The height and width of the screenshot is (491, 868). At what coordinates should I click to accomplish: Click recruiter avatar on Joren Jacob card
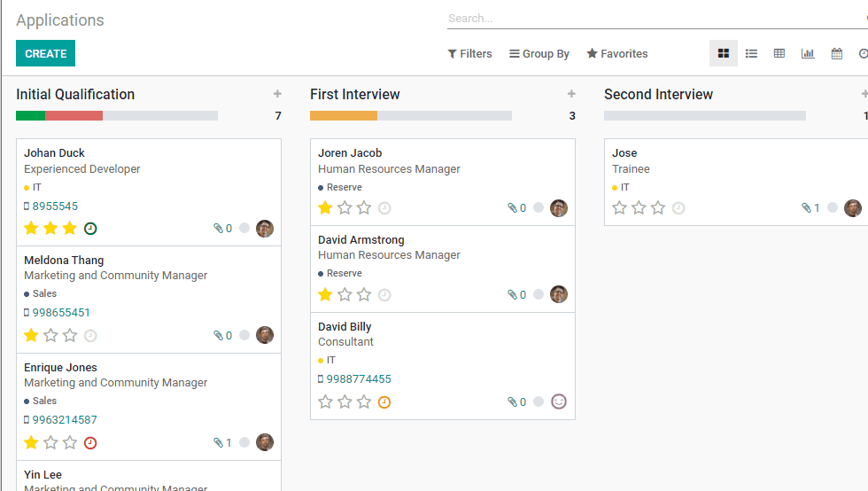coord(559,207)
